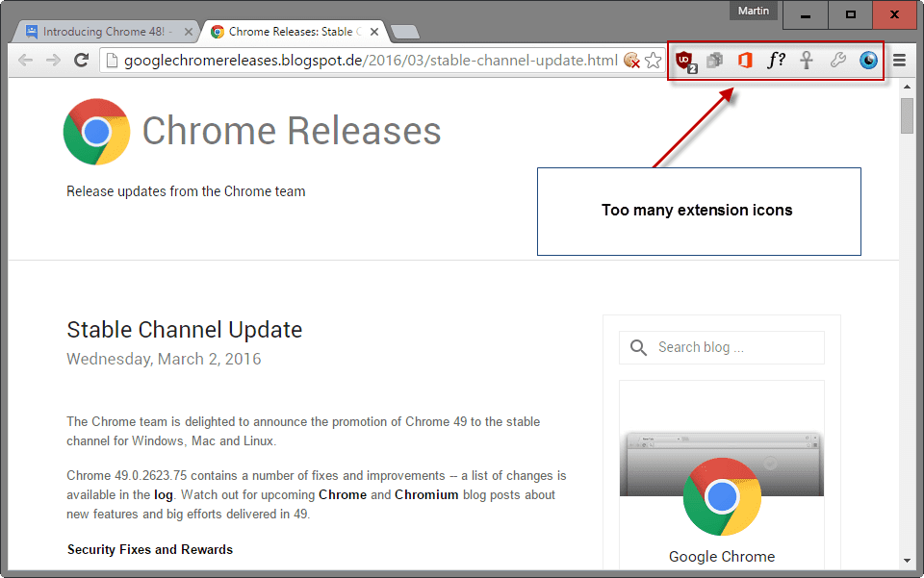Click the grayed dice extension icon
Viewport: 924px width, 578px height.
(715, 60)
